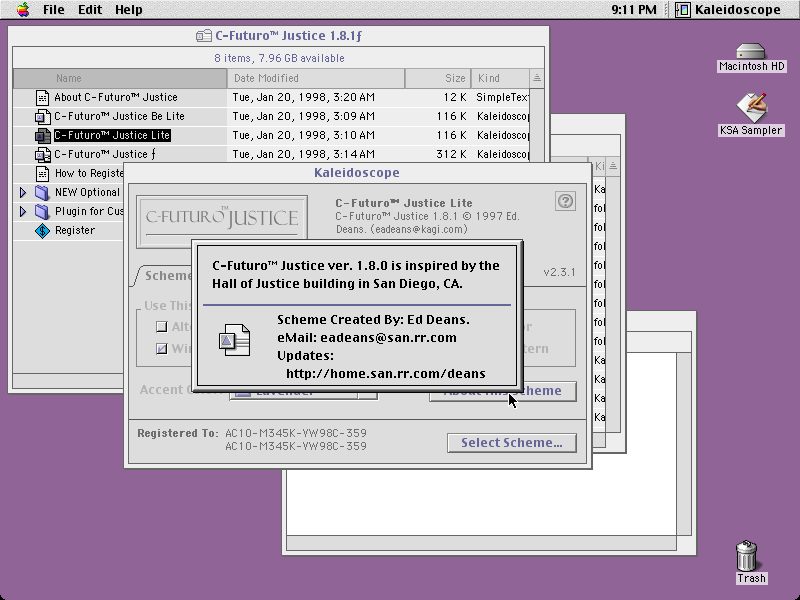Click the eMail address eadeans@san.rr.com
800x600 pixels.
click(x=388, y=338)
